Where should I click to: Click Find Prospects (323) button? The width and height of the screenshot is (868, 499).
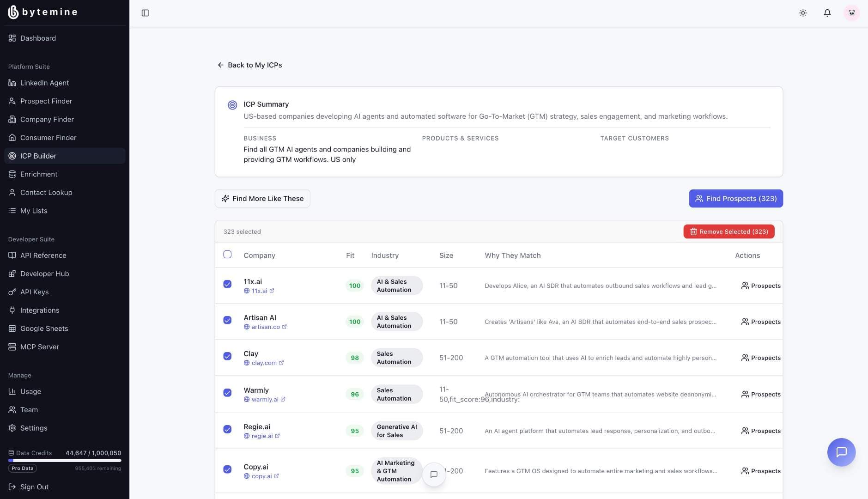[735, 198]
